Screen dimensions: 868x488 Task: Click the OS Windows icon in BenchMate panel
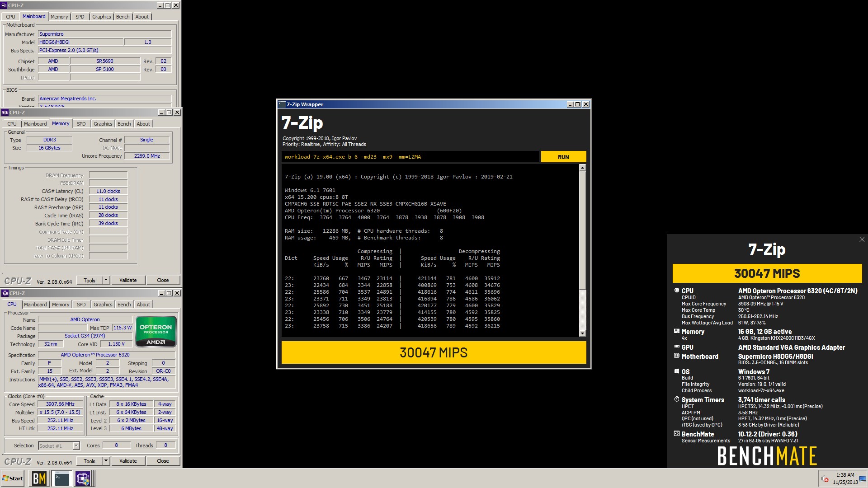point(676,371)
